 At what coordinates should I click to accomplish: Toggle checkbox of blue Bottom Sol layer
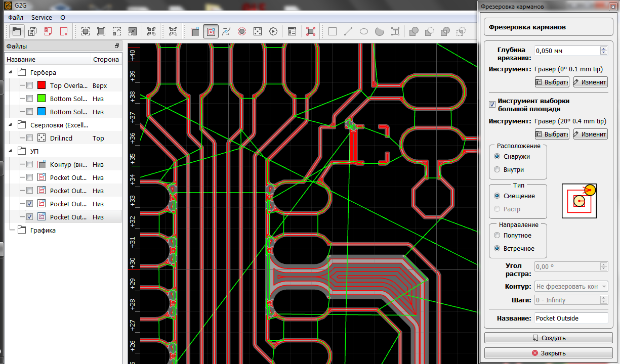[x=30, y=112]
